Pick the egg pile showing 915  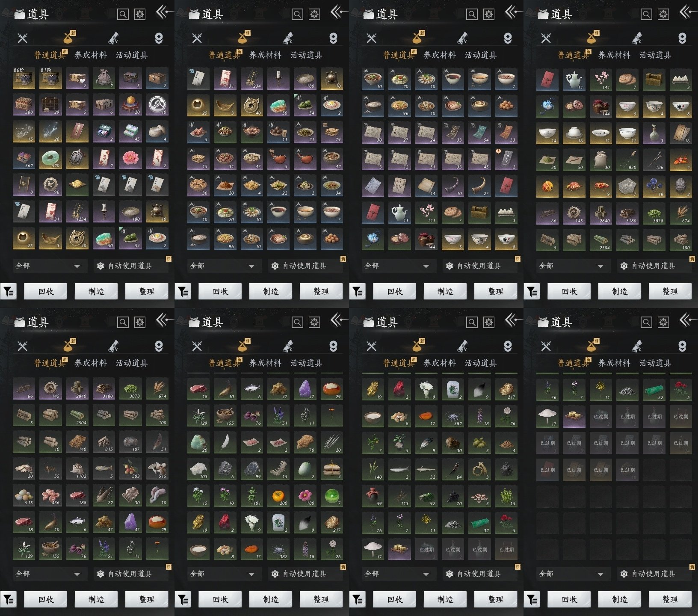[x=24, y=495]
